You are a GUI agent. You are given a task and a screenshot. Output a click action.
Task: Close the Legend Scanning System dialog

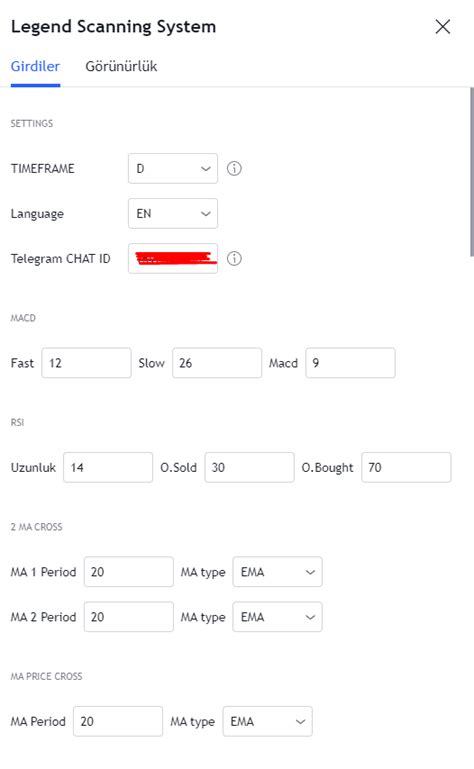pyautogui.click(x=443, y=26)
